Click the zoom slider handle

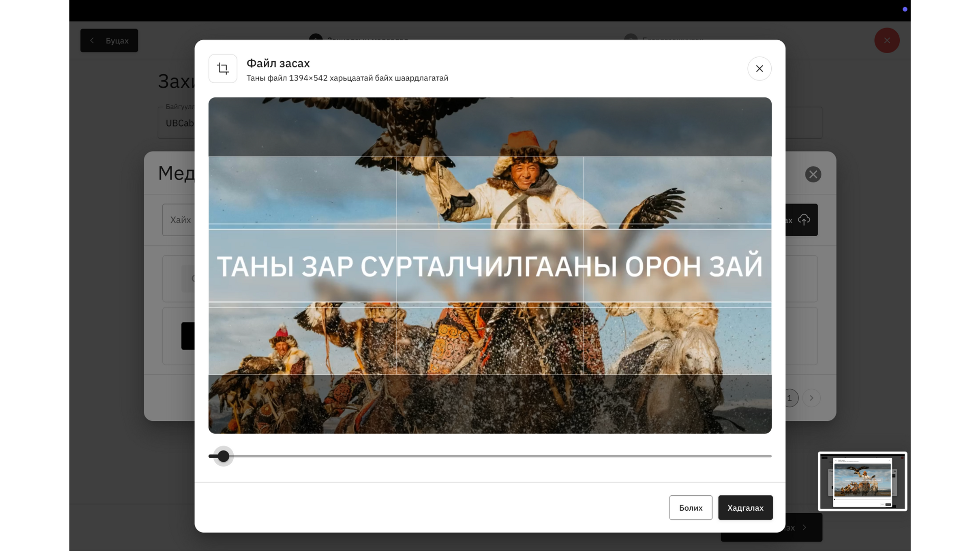(x=223, y=456)
